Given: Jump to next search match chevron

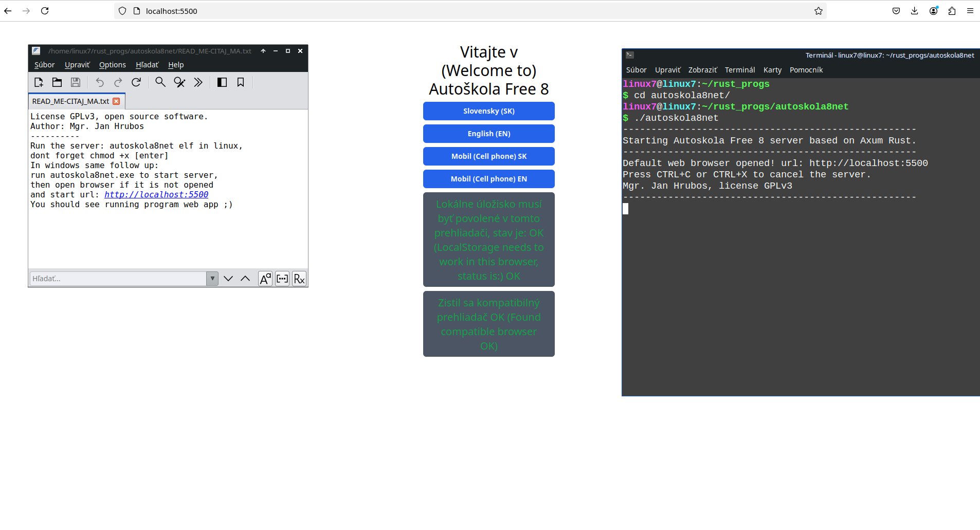Looking at the screenshot, I should 228,279.
